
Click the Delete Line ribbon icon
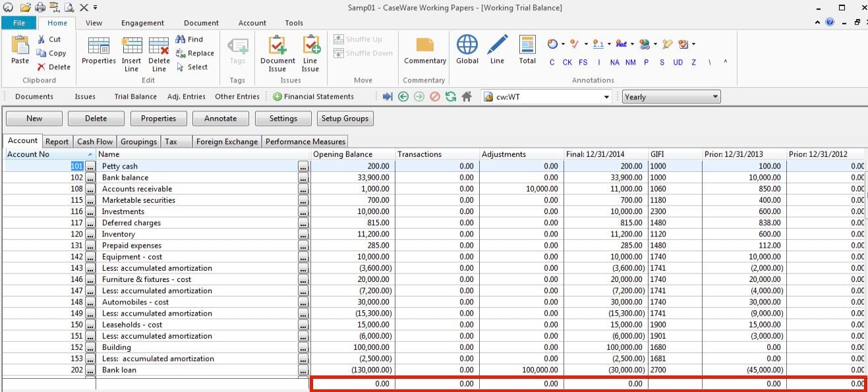click(x=159, y=54)
